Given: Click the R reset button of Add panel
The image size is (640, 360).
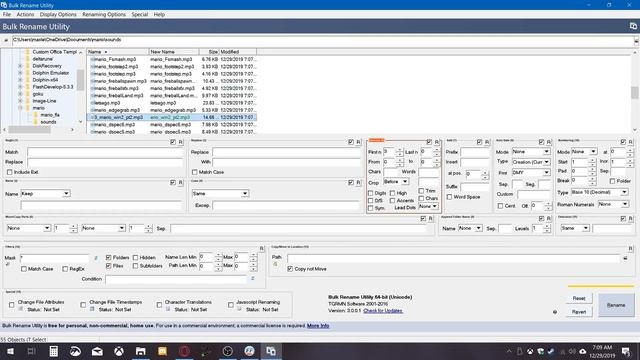Looking at the screenshot, I should click(487, 142).
